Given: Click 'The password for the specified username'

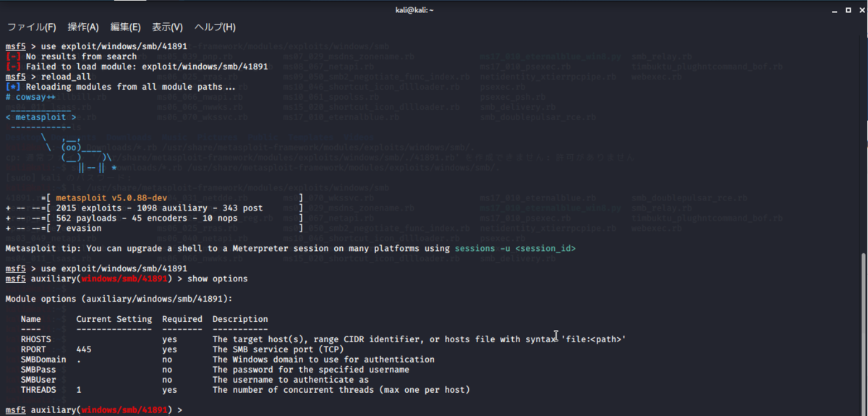Looking at the screenshot, I should point(311,370).
